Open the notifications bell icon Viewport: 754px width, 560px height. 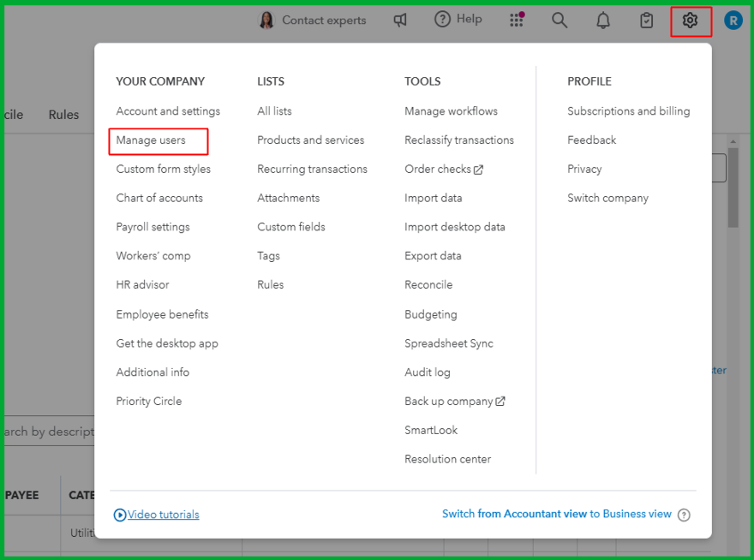coord(603,20)
